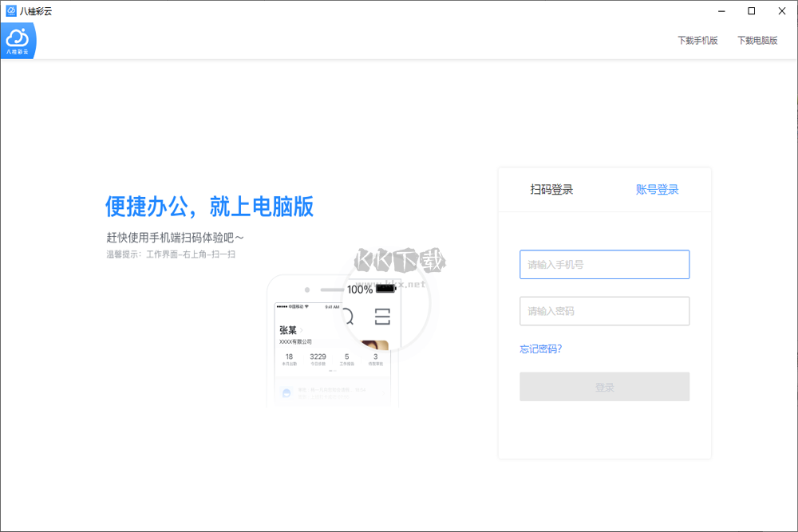Click the 赶快使用手机端扫码体验吧 subtitle text
The height and width of the screenshot is (532, 798).
tap(175, 238)
